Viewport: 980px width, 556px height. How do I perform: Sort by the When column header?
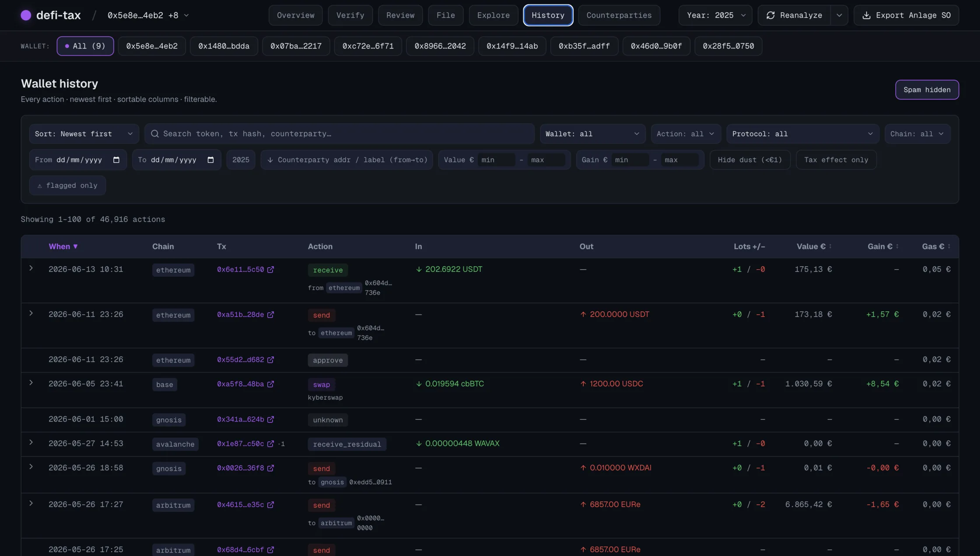[63, 246]
